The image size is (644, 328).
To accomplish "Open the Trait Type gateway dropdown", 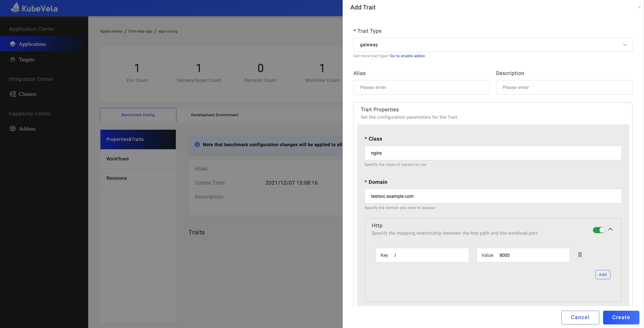I will pyautogui.click(x=493, y=45).
